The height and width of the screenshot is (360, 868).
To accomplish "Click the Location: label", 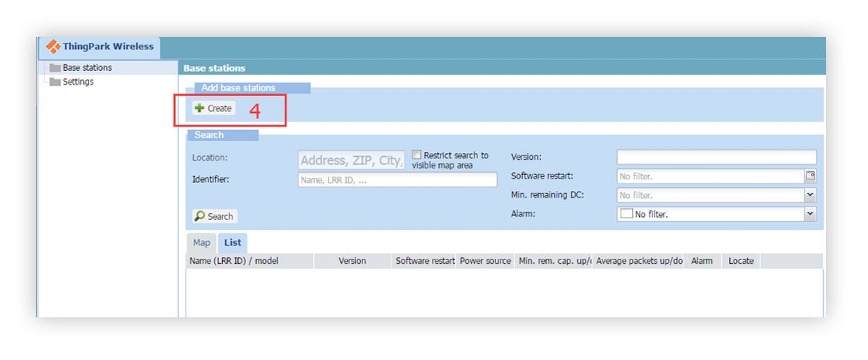I will coord(210,157).
